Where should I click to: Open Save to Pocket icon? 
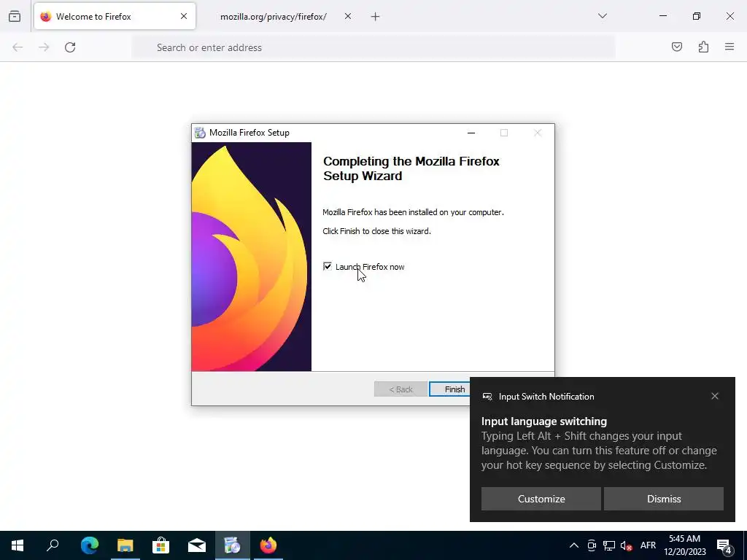pos(677,47)
